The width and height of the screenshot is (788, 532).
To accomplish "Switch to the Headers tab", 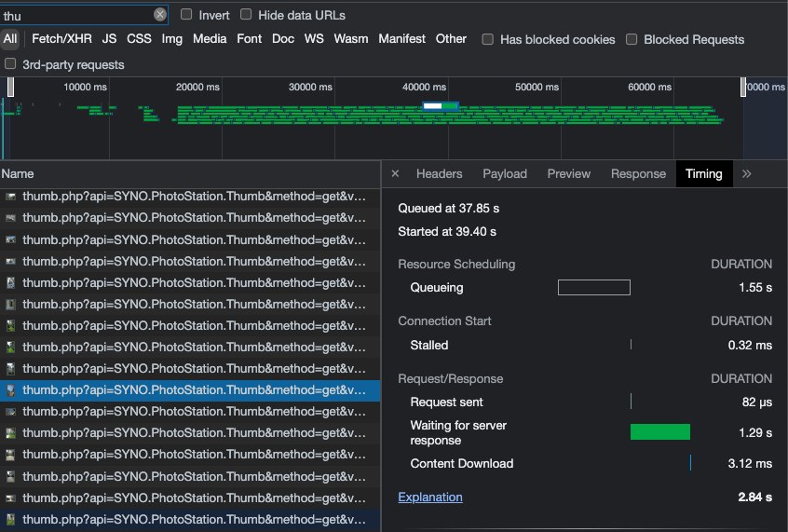I will [439, 174].
